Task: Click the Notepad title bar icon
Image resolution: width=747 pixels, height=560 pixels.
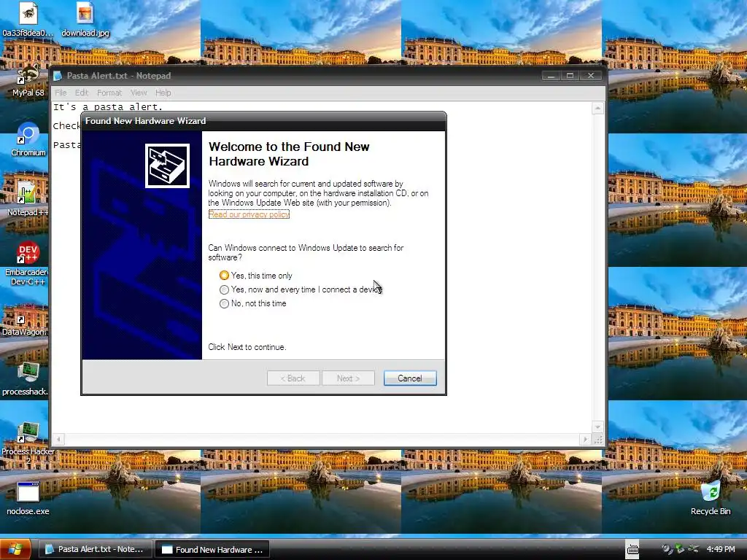Action: click(x=58, y=76)
